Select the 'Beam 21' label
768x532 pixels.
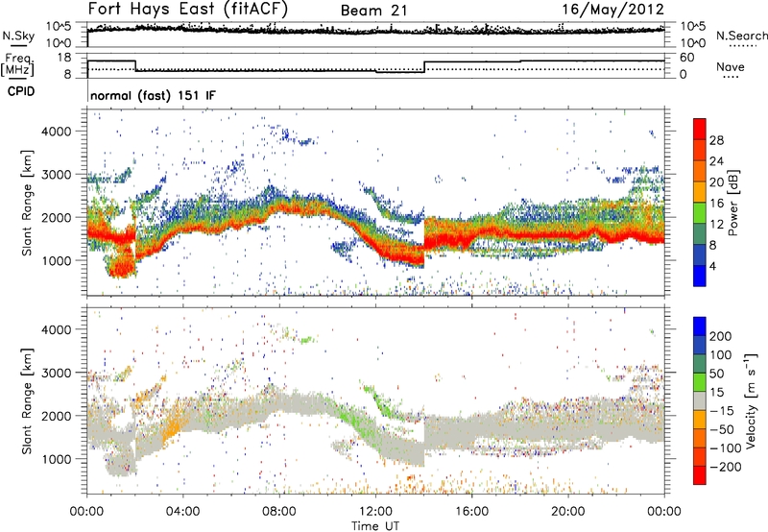coord(374,11)
